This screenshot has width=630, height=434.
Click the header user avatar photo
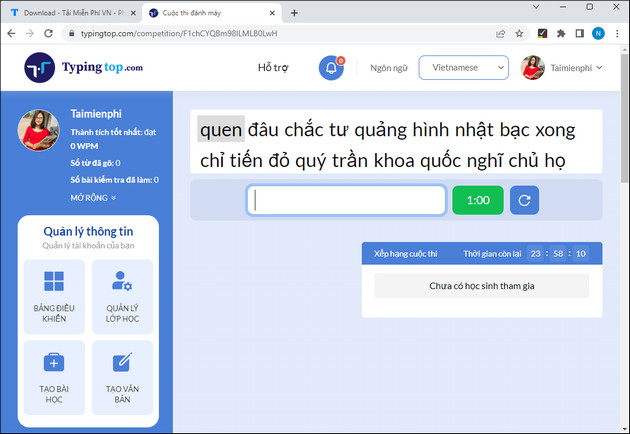(x=533, y=68)
